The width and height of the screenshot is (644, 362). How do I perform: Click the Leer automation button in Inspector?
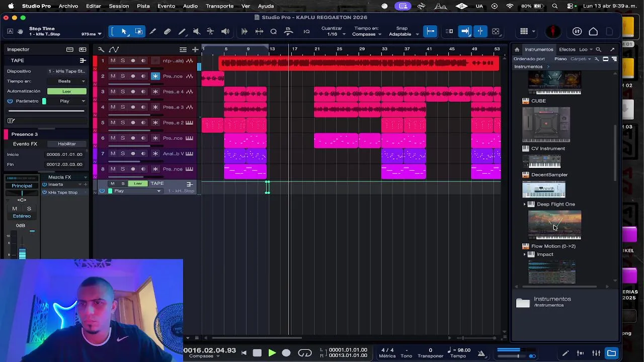pyautogui.click(x=67, y=91)
